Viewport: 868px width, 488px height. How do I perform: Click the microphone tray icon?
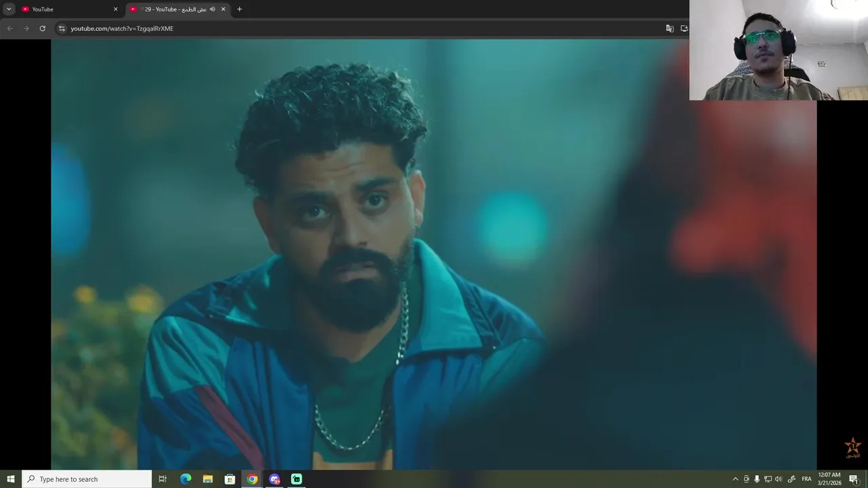pyautogui.click(x=757, y=479)
